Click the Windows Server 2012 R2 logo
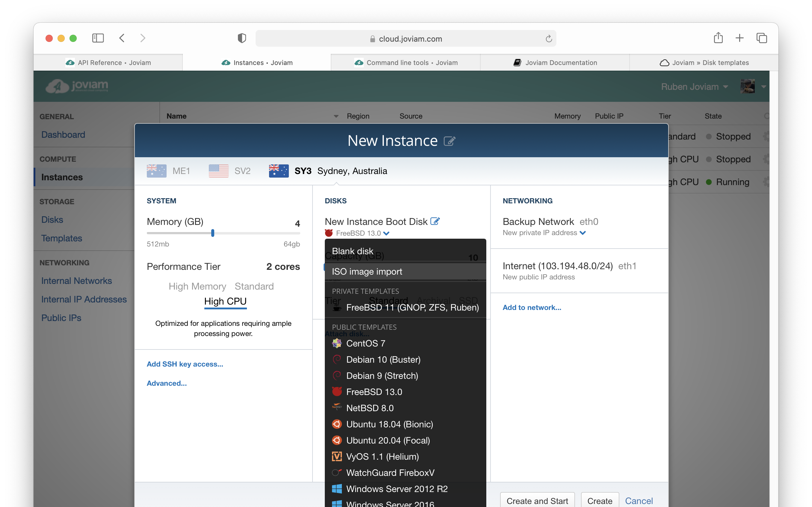This screenshot has height=507, width=812. [x=337, y=488]
